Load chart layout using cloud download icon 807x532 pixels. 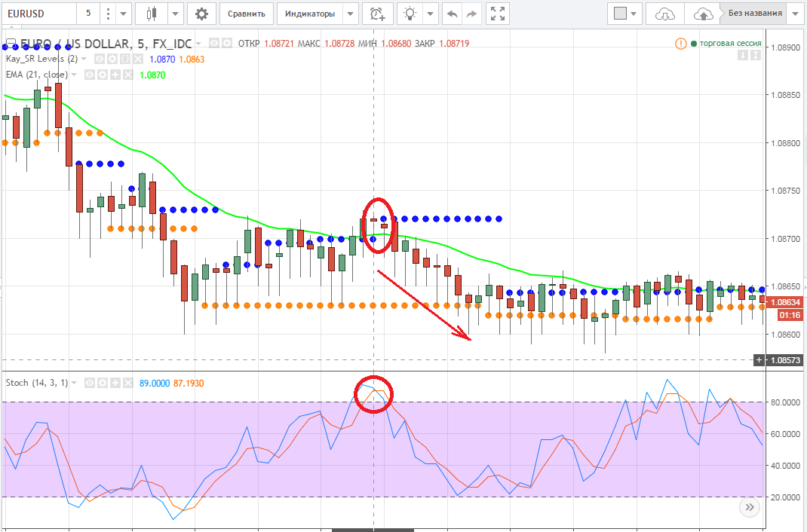tap(664, 14)
